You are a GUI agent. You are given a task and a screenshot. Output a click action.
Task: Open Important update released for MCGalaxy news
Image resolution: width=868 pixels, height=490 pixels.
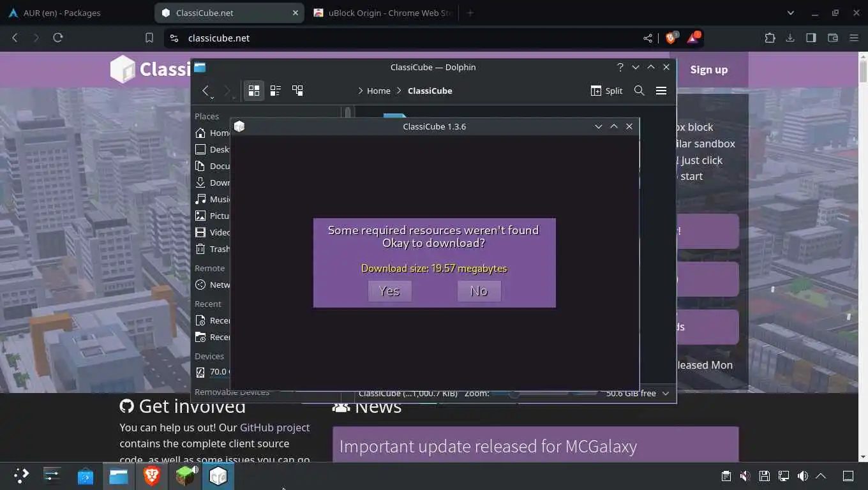[x=488, y=446]
